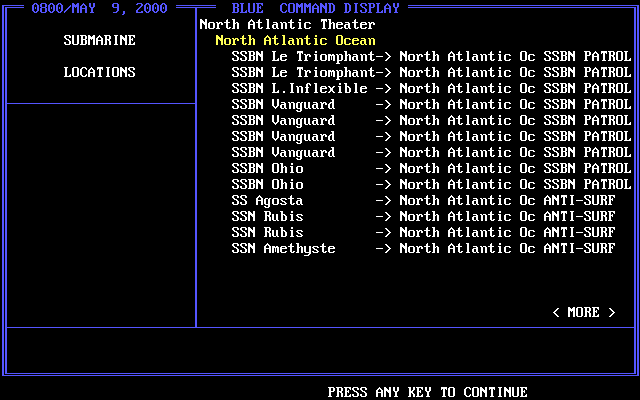Select the North Atlantic Theater heading
Screen dimensions: 640x400
[287, 24]
